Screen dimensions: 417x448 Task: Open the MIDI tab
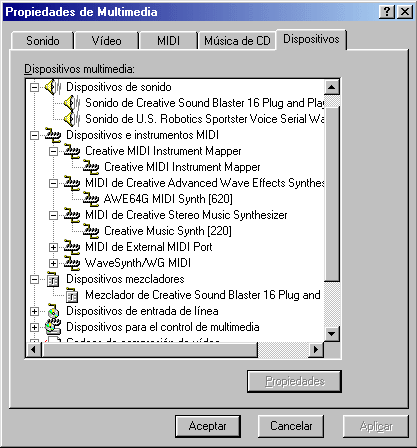point(168,41)
